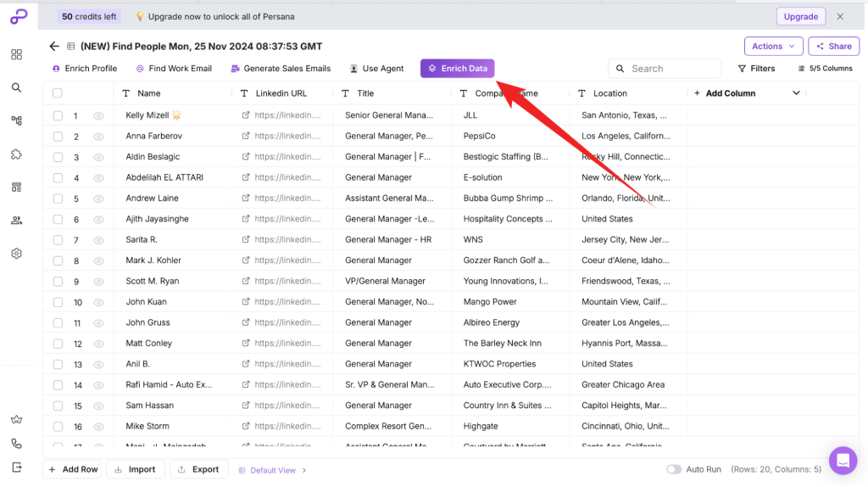This screenshot has height=487, width=868.
Task: Select the cell 'Greater Chicago Area'
Action: pyautogui.click(x=628, y=384)
